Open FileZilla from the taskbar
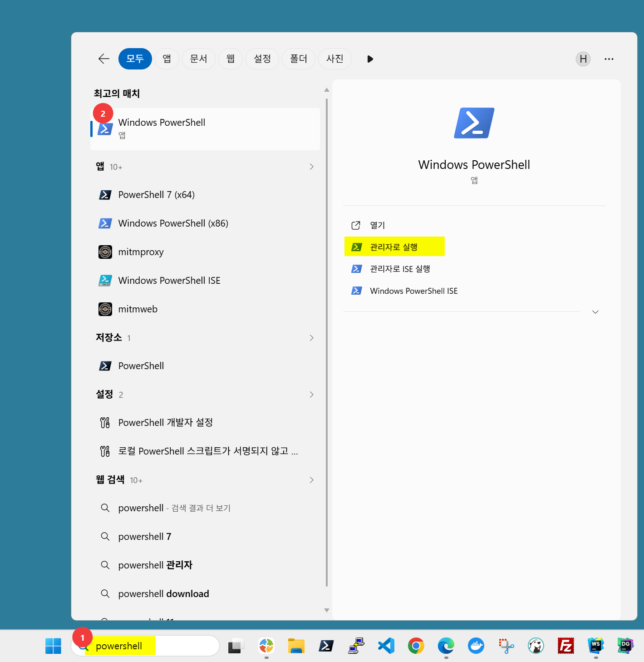This screenshot has width=644, height=662. (566, 646)
